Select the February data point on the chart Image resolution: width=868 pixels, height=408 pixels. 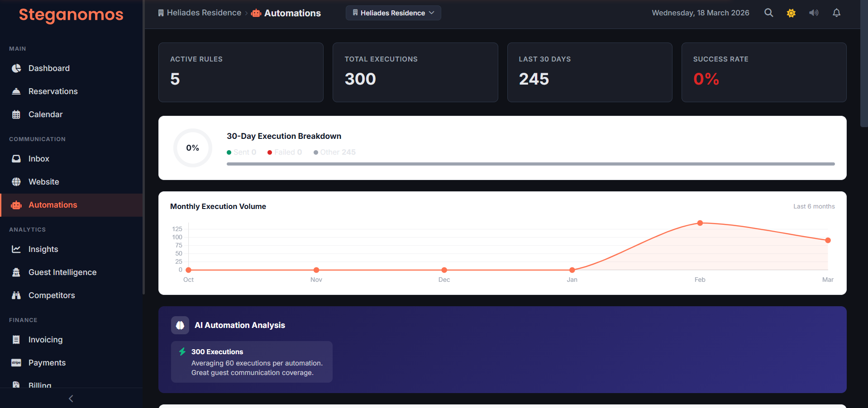pyautogui.click(x=700, y=223)
